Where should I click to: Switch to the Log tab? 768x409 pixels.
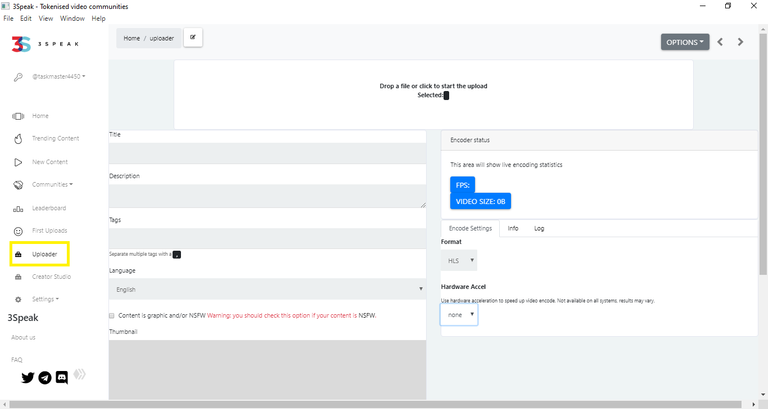[x=539, y=229]
